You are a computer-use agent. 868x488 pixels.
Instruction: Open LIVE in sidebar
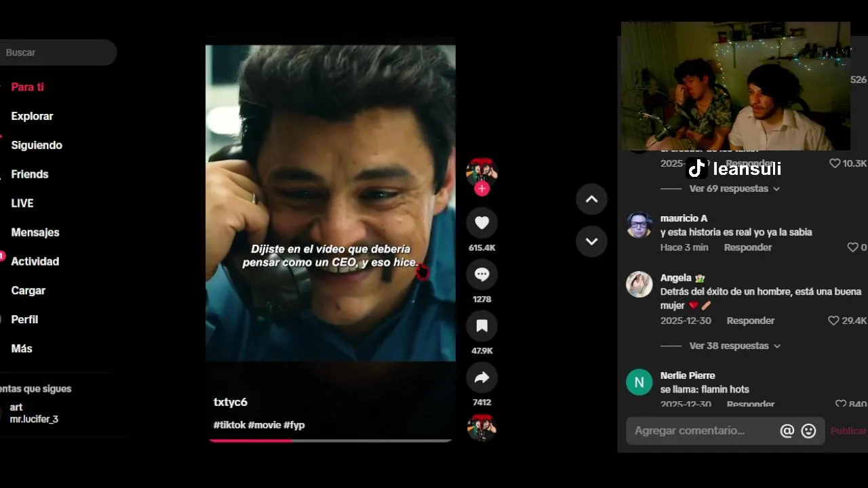(x=22, y=203)
